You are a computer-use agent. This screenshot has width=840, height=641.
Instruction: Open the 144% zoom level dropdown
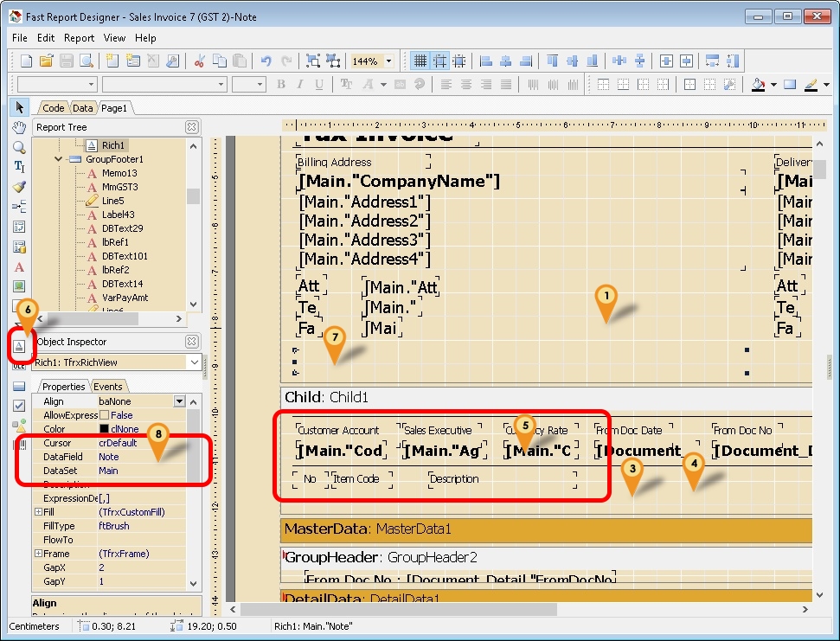pos(388,61)
